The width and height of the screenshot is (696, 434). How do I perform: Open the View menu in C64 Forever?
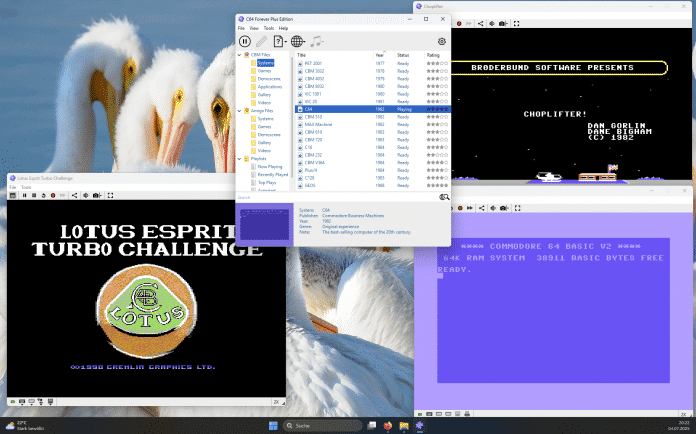254,28
